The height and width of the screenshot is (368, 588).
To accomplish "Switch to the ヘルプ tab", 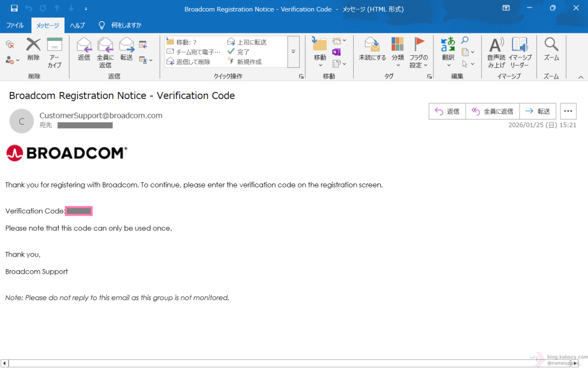I will 78,25.
